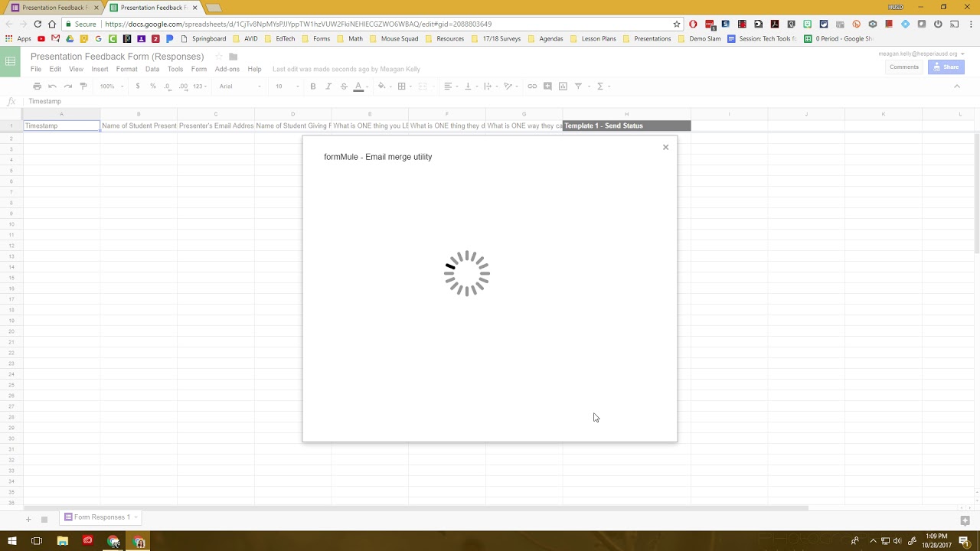This screenshot has width=980, height=551.
Task: Close the formMule dialog with the X
Action: click(665, 147)
